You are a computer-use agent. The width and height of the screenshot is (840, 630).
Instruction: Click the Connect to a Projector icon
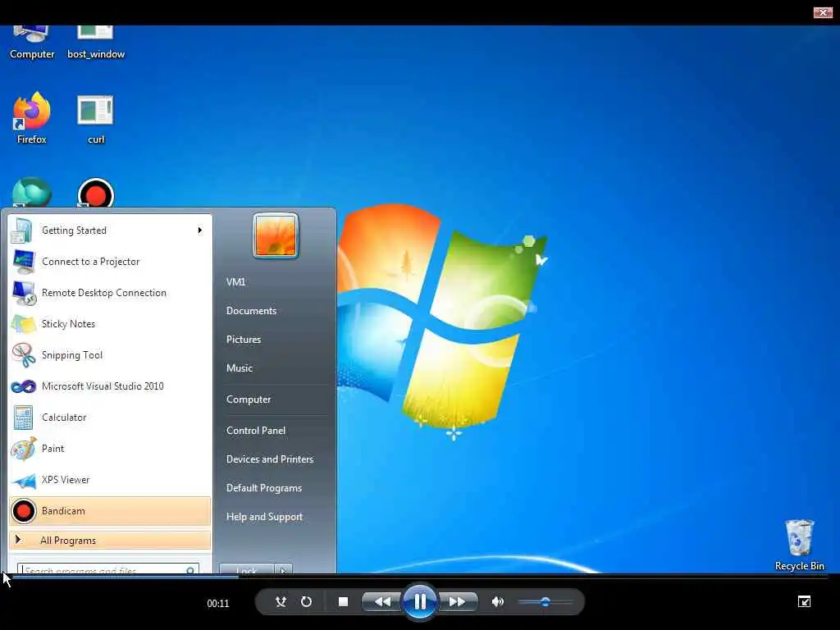pyautogui.click(x=24, y=262)
